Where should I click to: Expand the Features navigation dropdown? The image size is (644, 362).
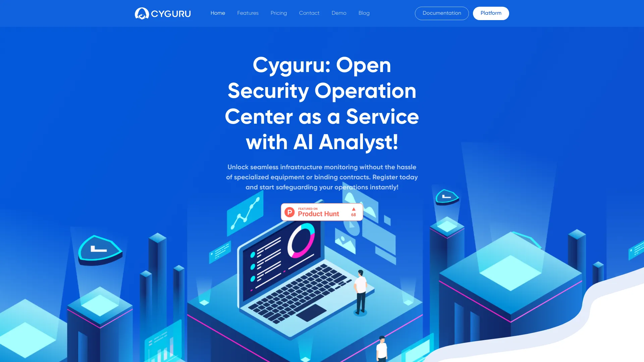click(248, 13)
